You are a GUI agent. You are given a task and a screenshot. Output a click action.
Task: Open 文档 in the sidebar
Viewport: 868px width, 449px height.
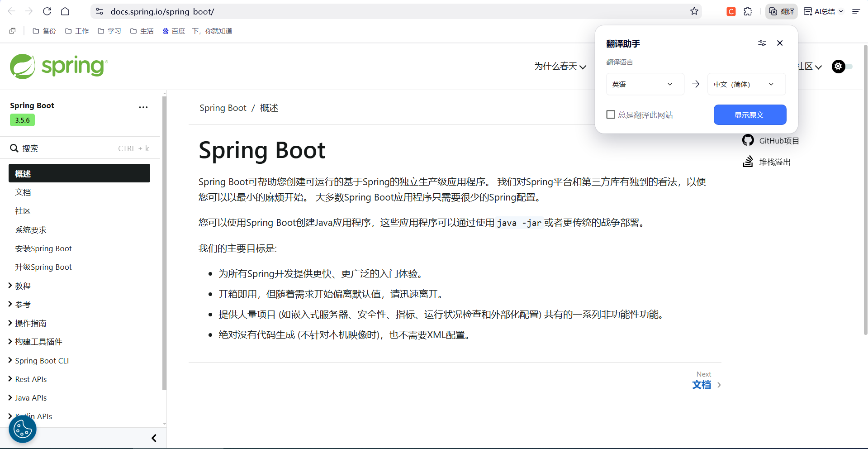point(23,192)
